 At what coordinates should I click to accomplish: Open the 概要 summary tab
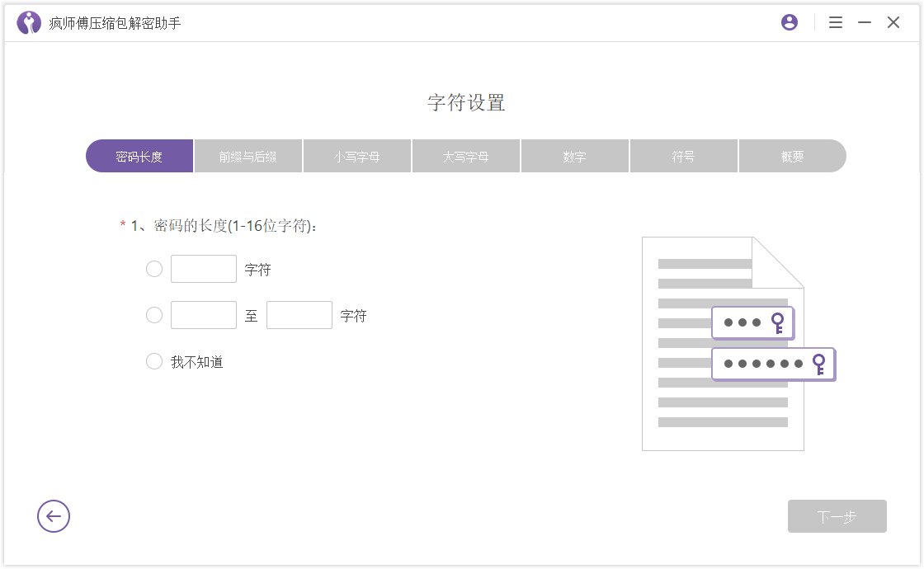pos(791,155)
